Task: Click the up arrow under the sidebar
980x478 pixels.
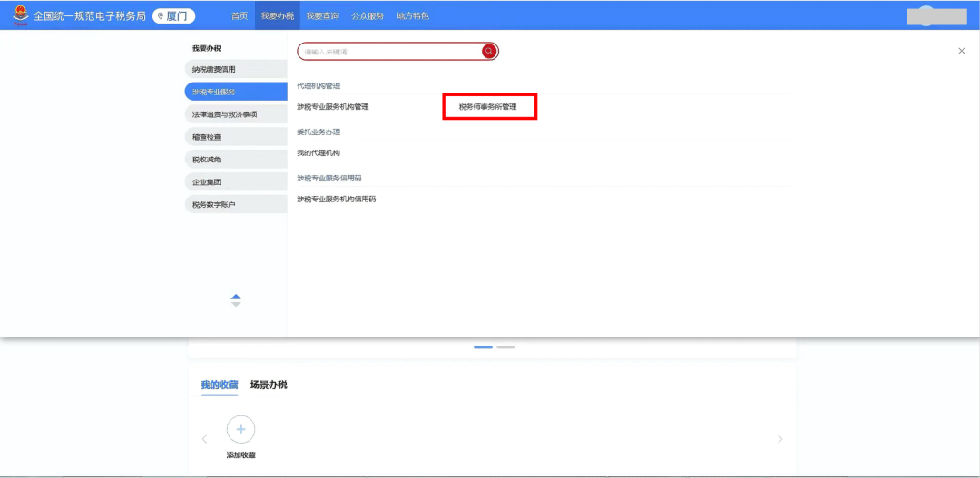Action: (236, 297)
